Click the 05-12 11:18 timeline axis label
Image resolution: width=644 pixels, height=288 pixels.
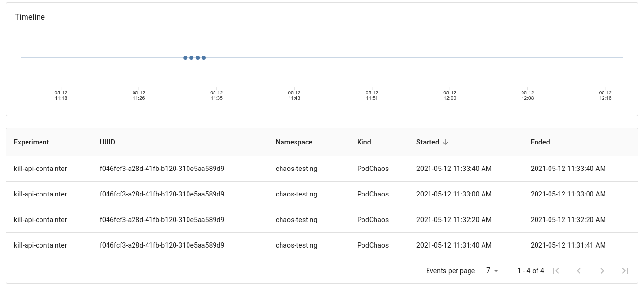tap(61, 95)
